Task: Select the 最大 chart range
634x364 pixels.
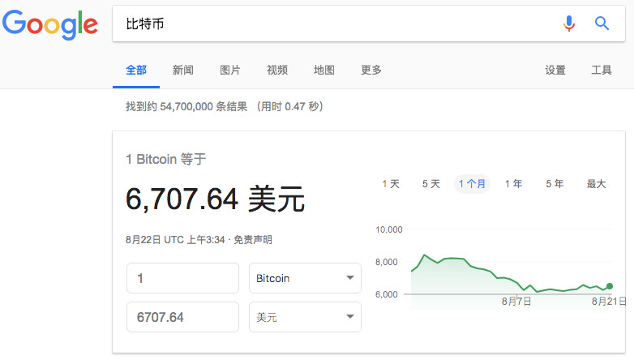Action: [x=596, y=184]
